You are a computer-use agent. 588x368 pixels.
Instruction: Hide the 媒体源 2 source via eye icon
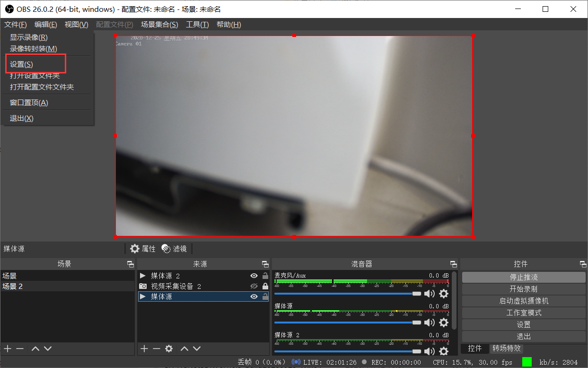254,276
